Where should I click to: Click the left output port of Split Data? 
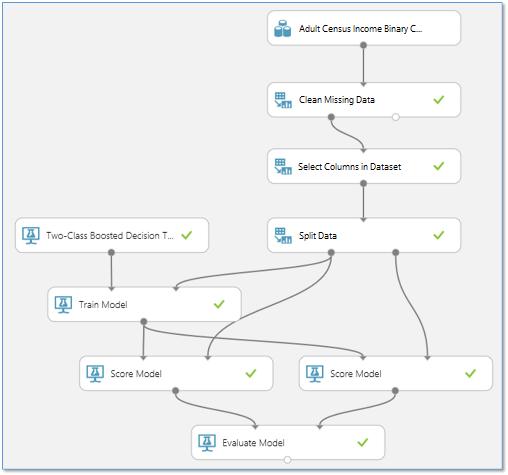[x=331, y=252]
